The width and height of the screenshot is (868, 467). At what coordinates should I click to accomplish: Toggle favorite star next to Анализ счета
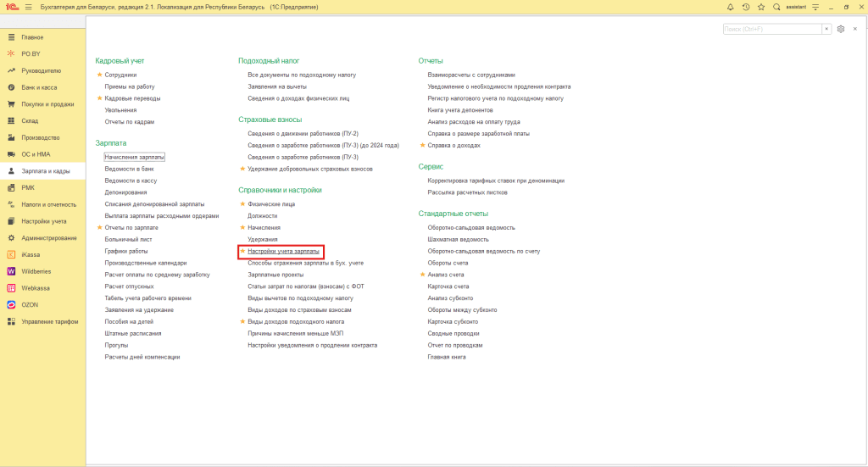tap(422, 275)
